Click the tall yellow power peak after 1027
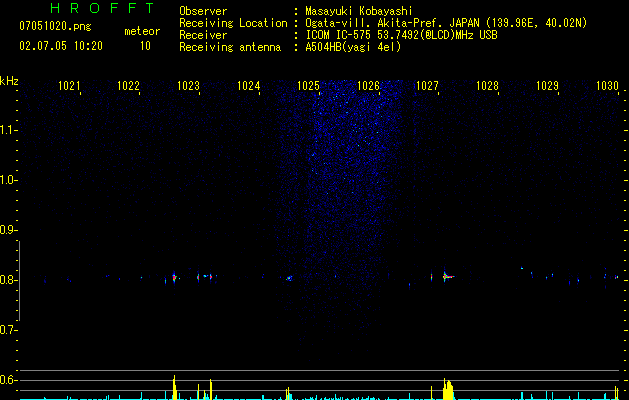Image resolution: width=629 pixels, height=400 pixels. 448,389
